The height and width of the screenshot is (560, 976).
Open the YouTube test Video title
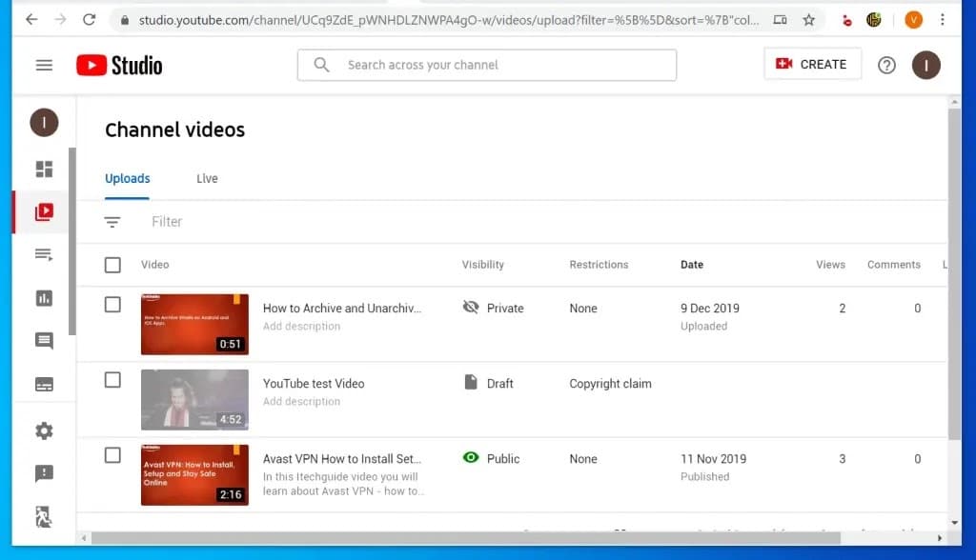pos(314,383)
